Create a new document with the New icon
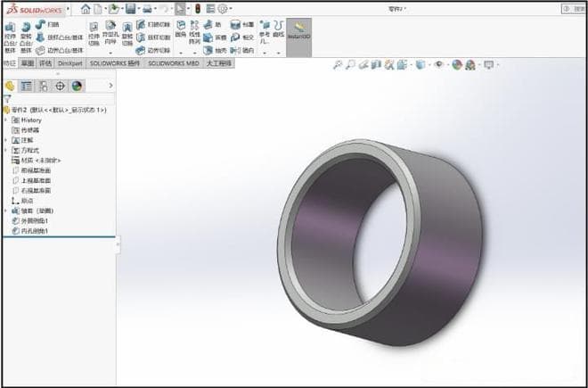This screenshot has width=588, height=388. [x=98, y=9]
